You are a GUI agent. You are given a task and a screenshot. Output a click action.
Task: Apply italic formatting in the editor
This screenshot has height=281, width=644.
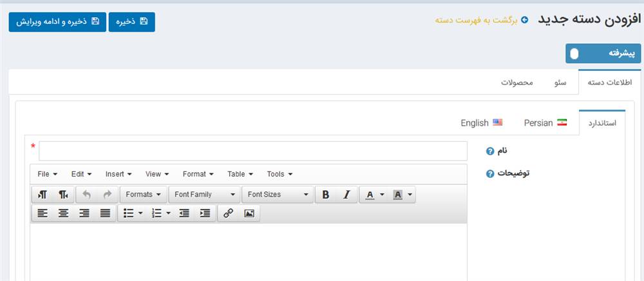[x=346, y=195]
